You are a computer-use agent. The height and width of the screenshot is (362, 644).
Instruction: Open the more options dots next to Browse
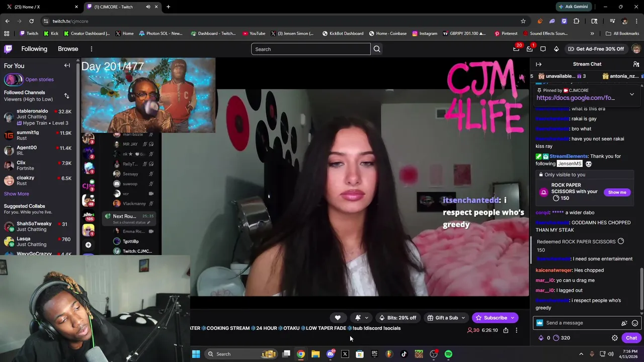[x=92, y=49]
